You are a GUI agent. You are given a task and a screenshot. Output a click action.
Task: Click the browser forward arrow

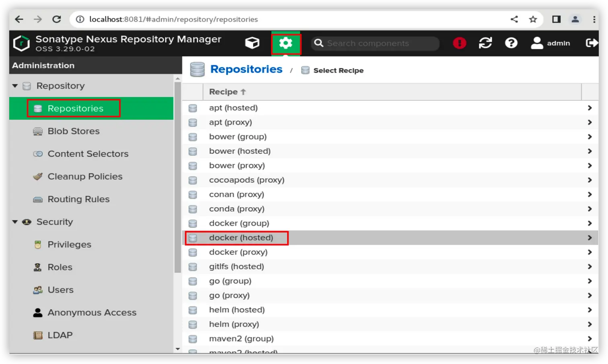[38, 19]
